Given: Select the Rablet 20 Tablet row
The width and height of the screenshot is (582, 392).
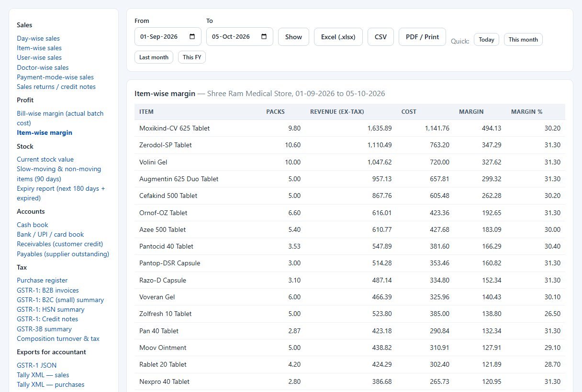Looking at the screenshot, I should [x=350, y=364].
